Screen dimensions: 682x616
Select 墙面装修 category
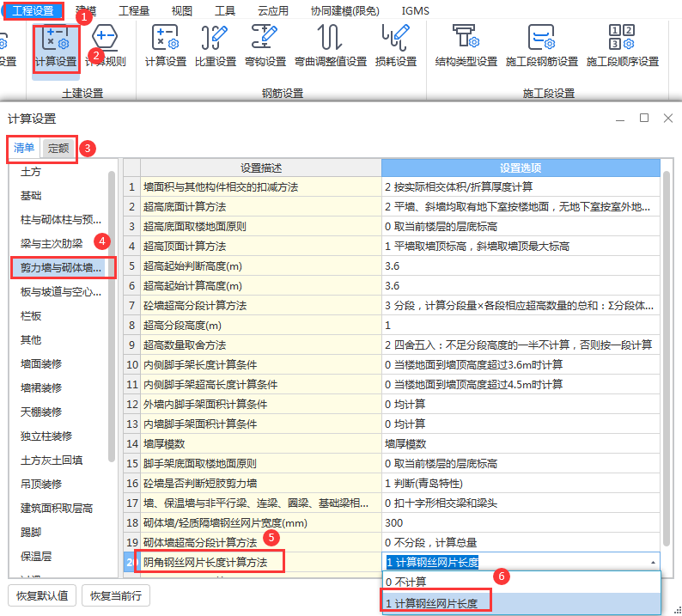[x=41, y=363]
